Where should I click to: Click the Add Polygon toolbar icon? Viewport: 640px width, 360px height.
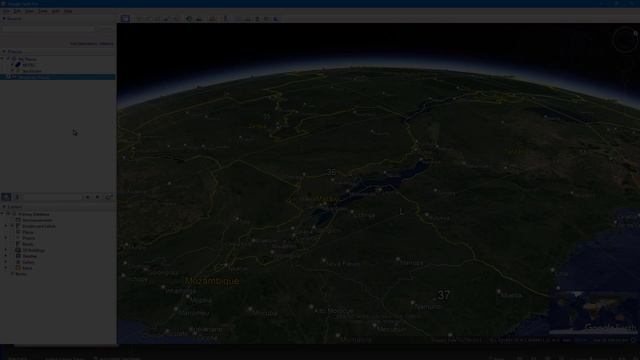[147, 19]
